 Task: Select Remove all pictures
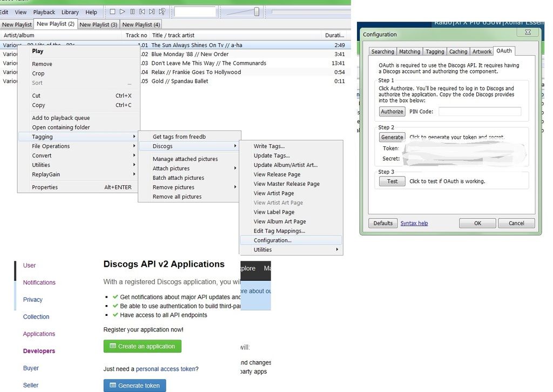pos(190,197)
